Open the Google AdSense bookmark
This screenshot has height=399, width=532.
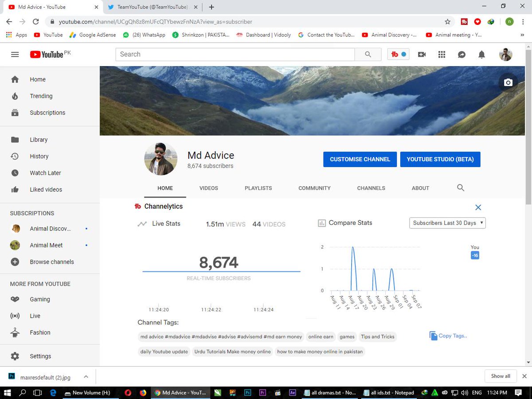tap(92, 35)
